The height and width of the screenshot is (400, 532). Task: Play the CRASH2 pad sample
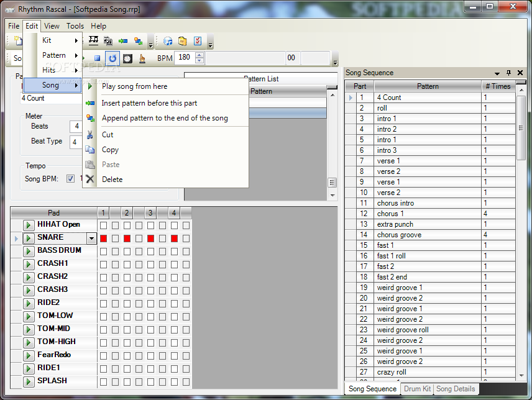[x=29, y=277]
